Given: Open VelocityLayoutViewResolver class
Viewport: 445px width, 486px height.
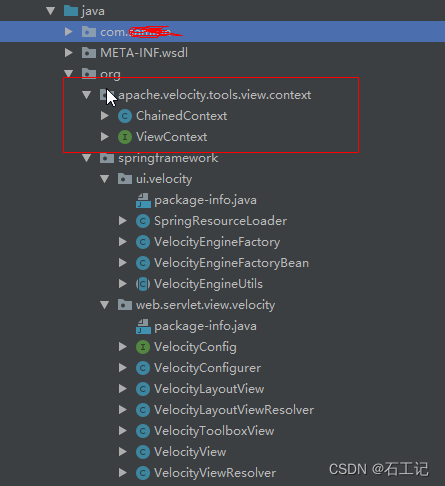Looking at the screenshot, I should tap(234, 410).
